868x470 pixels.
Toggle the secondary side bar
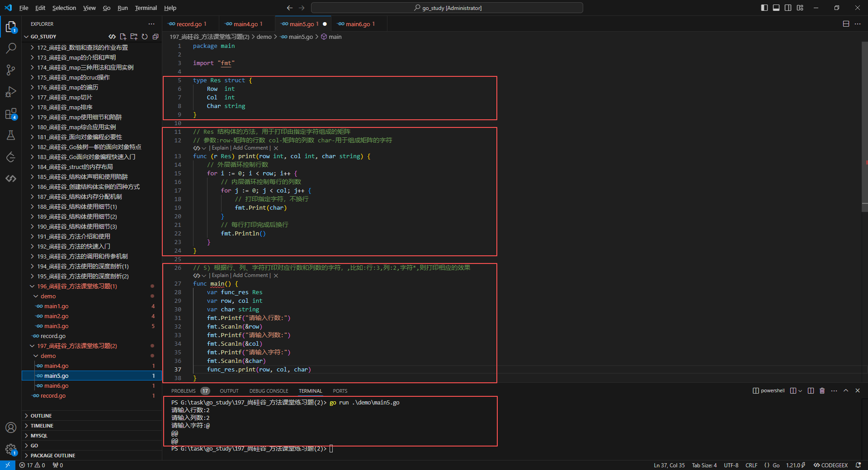pos(788,8)
